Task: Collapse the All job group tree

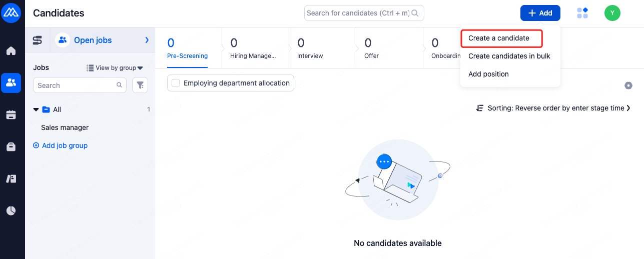Action: click(36, 109)
